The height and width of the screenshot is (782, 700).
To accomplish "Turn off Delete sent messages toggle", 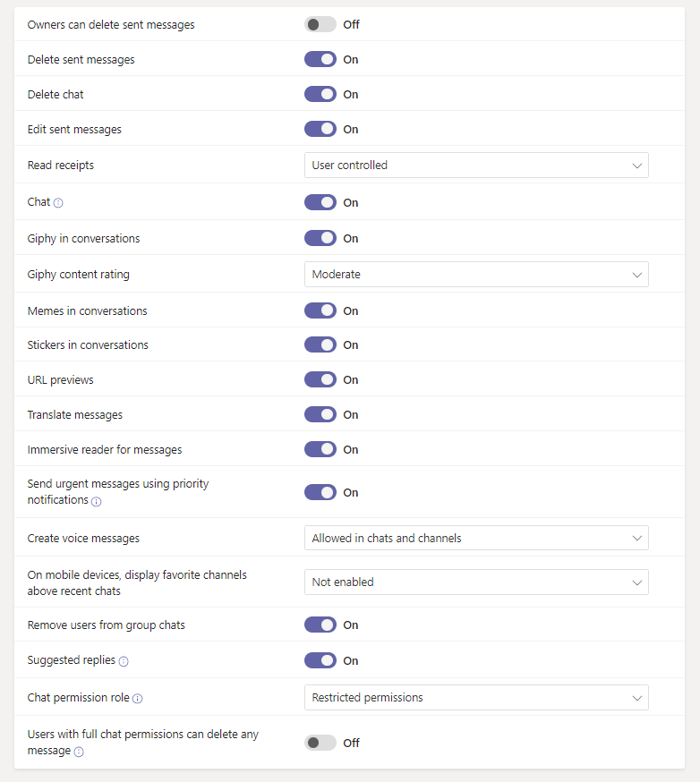I will pos(320,59).
